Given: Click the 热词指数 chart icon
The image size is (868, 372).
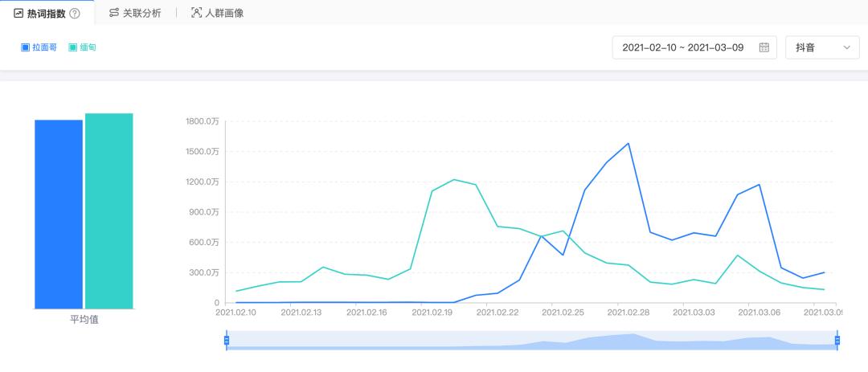Looking at the screenshot, I should click(18, 14).
